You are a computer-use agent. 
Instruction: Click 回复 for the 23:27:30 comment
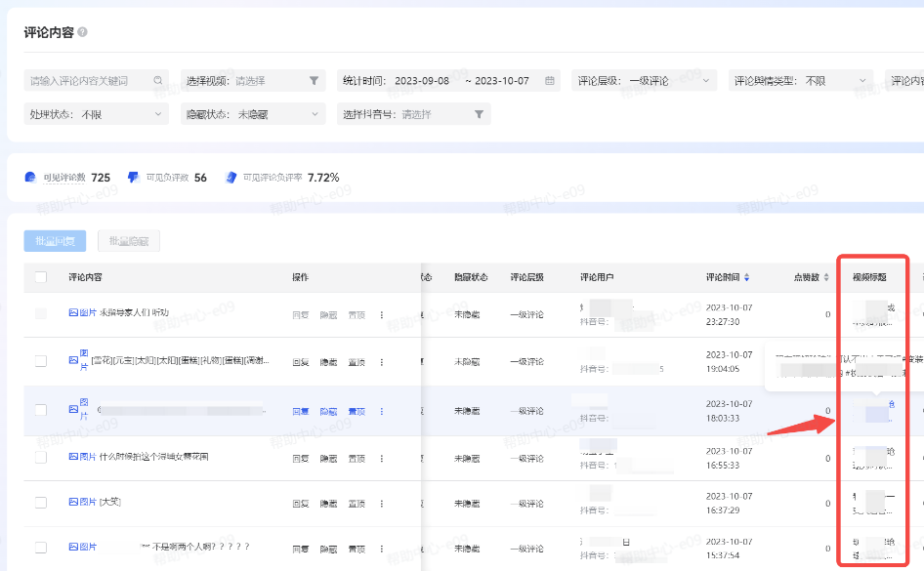[x=301, y=315]
